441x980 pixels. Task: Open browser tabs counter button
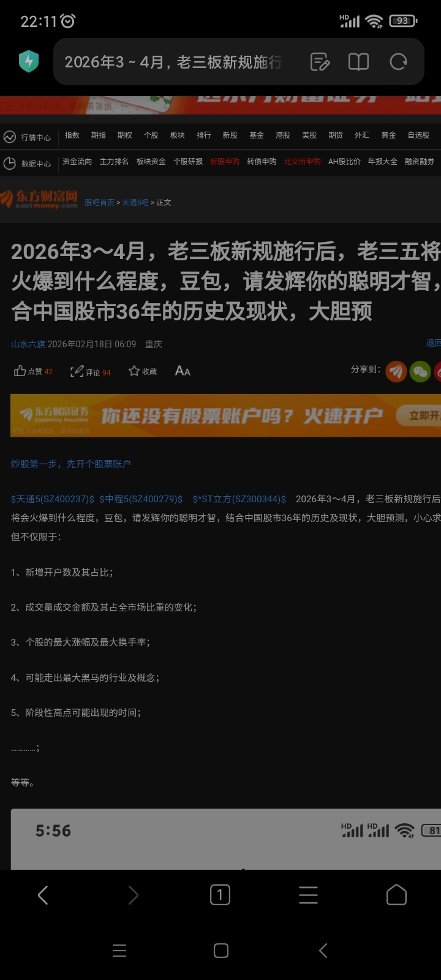(x=220, y=895)
